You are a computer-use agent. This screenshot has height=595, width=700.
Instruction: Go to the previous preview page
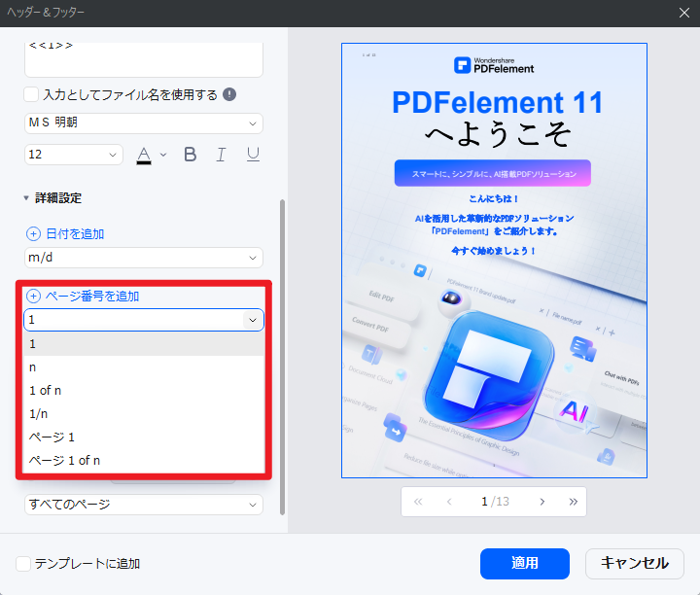(449, 502)
